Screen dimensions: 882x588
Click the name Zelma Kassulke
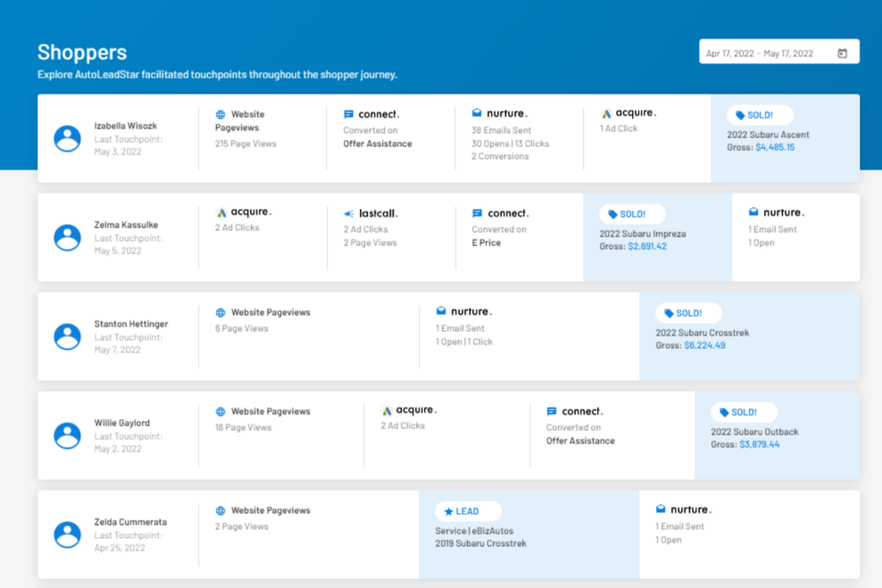[126, 225]
